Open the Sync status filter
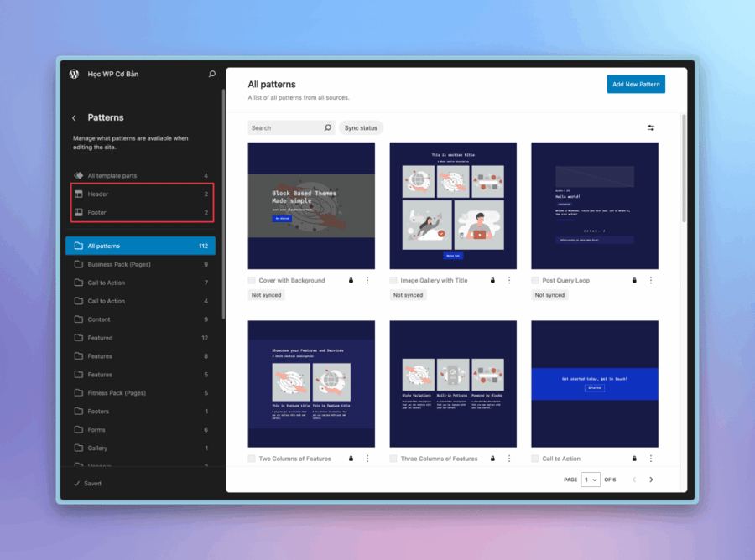755x560 pixels. [361, 128]
